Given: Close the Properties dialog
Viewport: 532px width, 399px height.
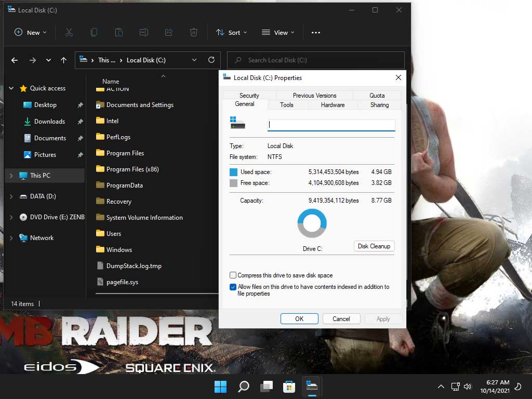Looking at the screenshot, I should [398, 78].
